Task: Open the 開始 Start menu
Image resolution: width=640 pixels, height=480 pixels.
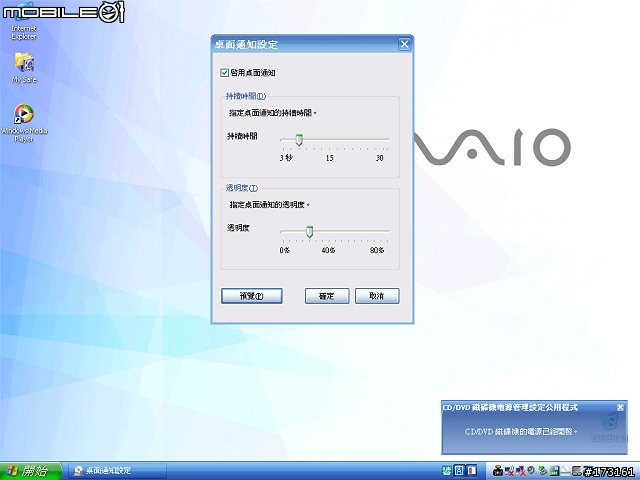Action: point(30,471)
